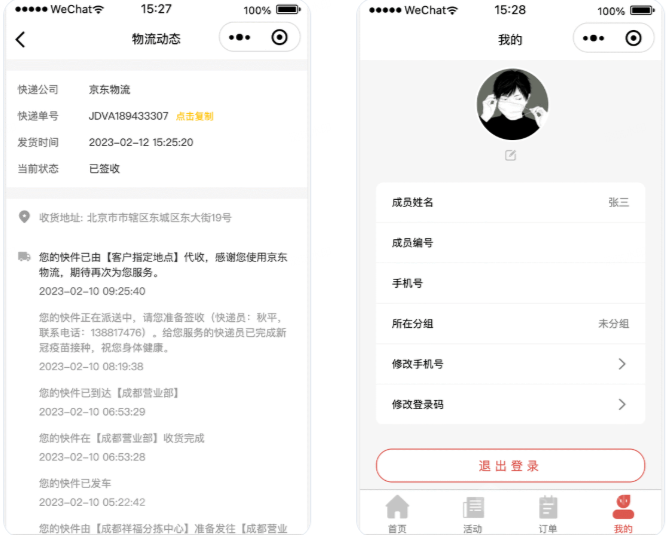Tap the profile avatar picture
Viewport: 667px width, 535px height.
[x=512, y=104]
